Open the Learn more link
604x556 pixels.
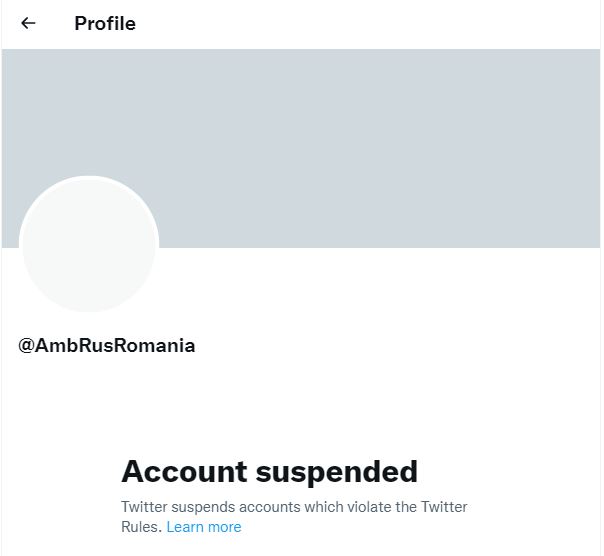coord(204,527)
